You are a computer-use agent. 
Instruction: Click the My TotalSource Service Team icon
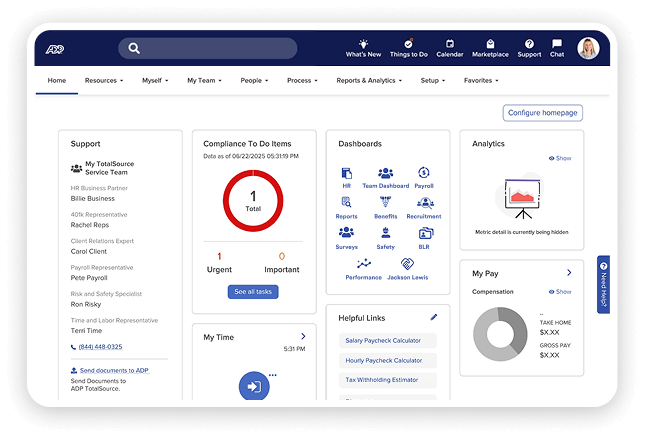coord(76,168)
